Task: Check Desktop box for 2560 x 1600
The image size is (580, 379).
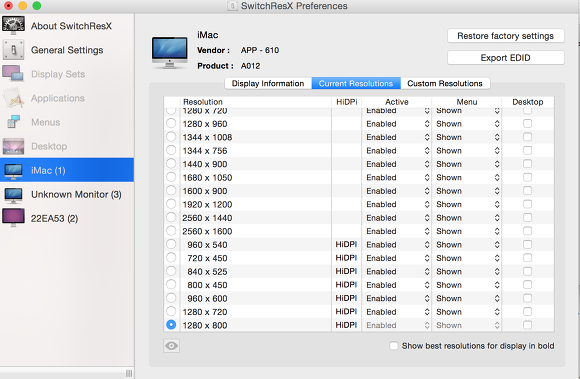Action: tap(527, 231)
